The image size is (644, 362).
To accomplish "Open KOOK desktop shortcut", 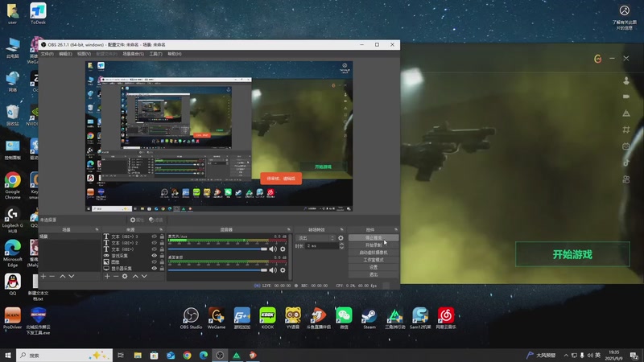I will tap(267, 318).
